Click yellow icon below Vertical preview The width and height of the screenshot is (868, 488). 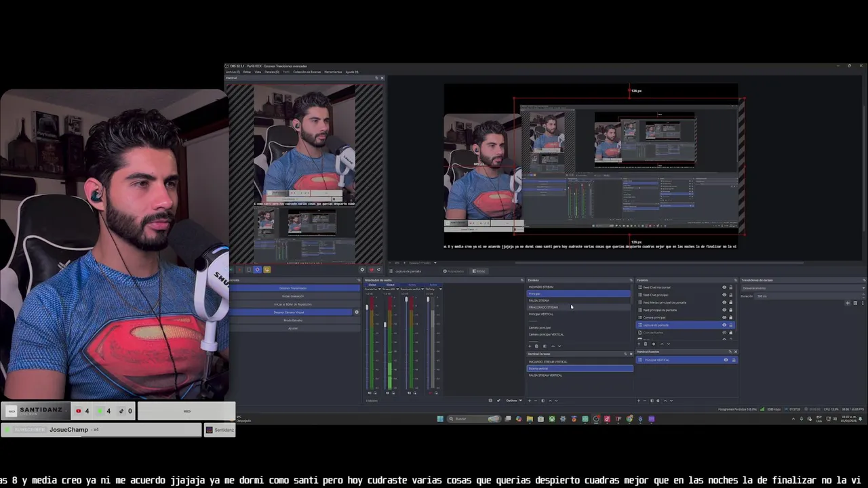[267, 270]
